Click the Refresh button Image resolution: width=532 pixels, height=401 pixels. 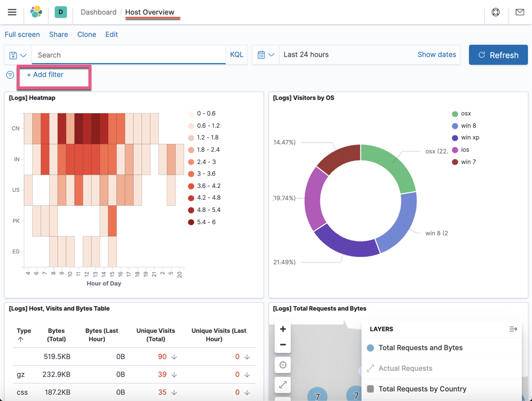498,55
